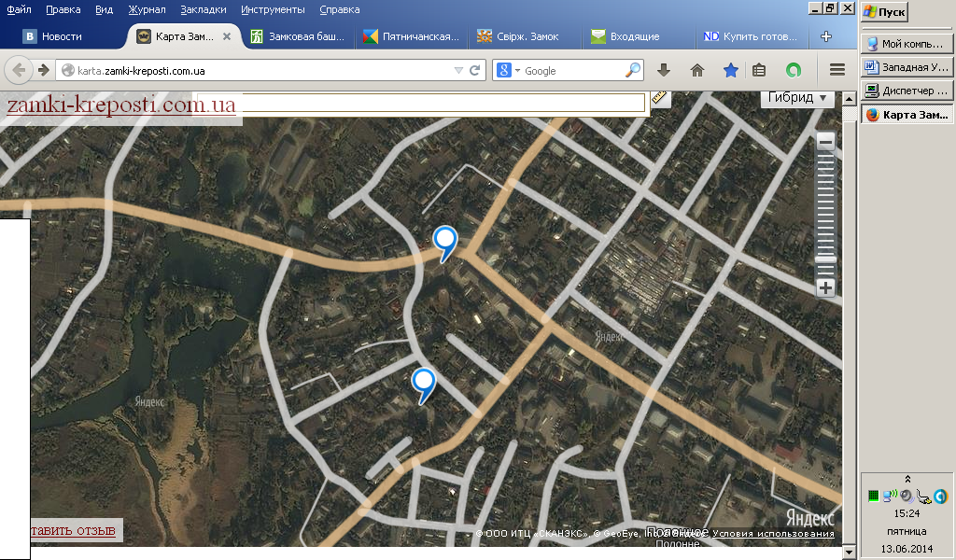Switch to the Свірж. Замок tab
The height and width of the screenshot is (560, 956).
pyautogui.click(x=525, y=36)
